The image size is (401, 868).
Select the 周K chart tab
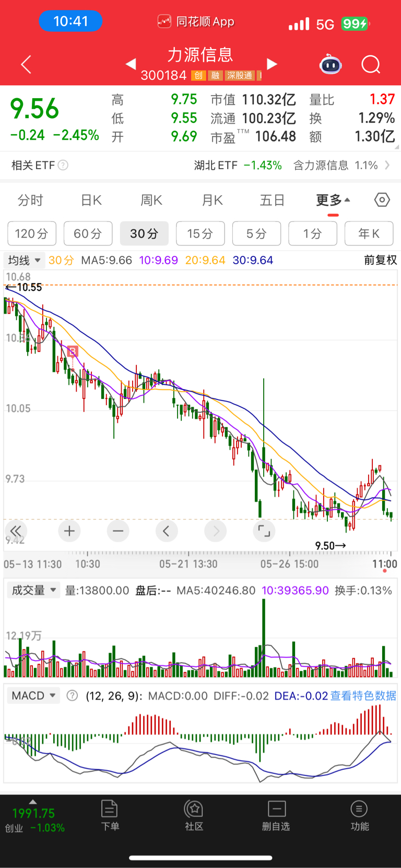click(x=151, y=201)
